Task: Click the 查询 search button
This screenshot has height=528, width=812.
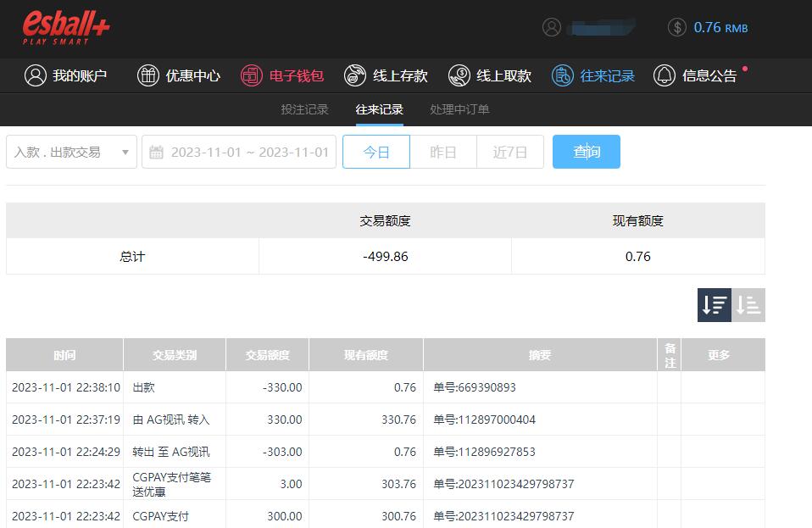Action: [586, 152]
